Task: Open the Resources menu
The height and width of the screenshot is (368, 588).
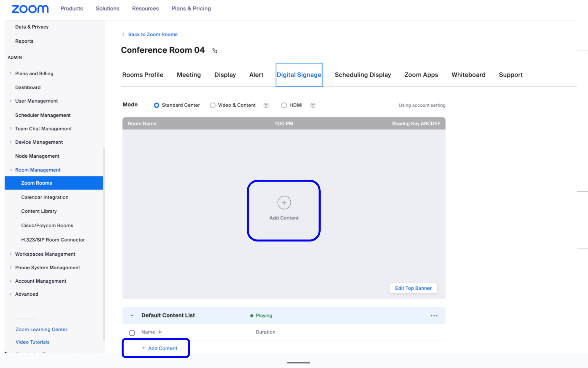Action: pos(145,8)
